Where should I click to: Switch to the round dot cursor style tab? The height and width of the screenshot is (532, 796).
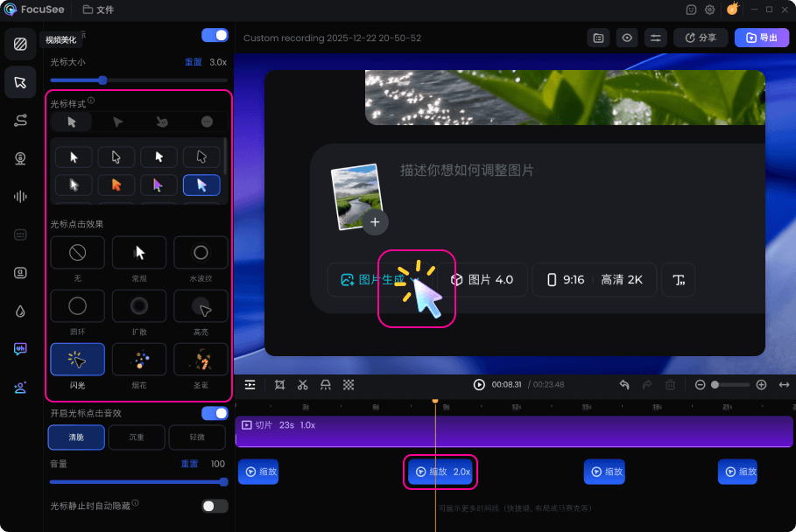click(x=207, y=122)
